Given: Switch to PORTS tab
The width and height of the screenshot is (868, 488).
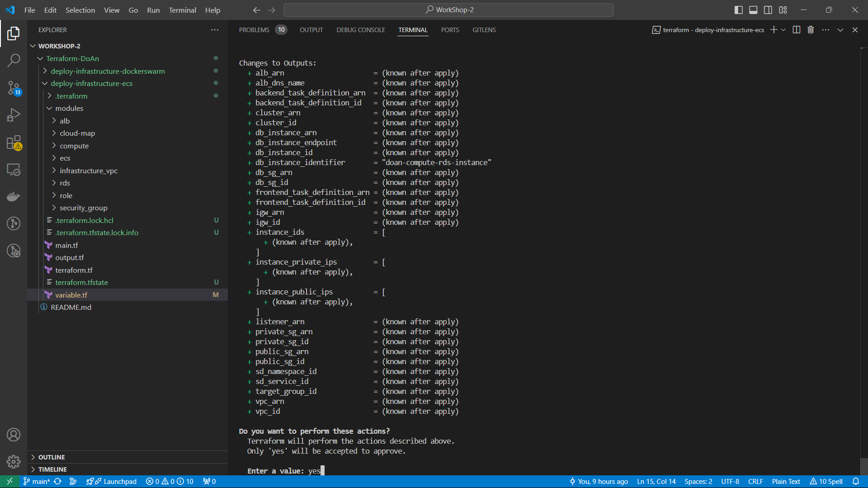Looking at the screenshot, I should (450, 30).
